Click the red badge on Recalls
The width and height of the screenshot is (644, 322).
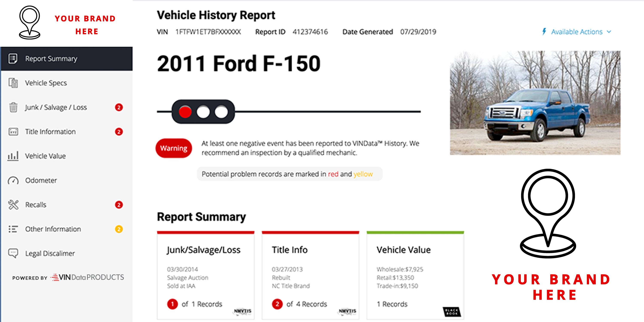pyautogui.click(x=119, y=205)
